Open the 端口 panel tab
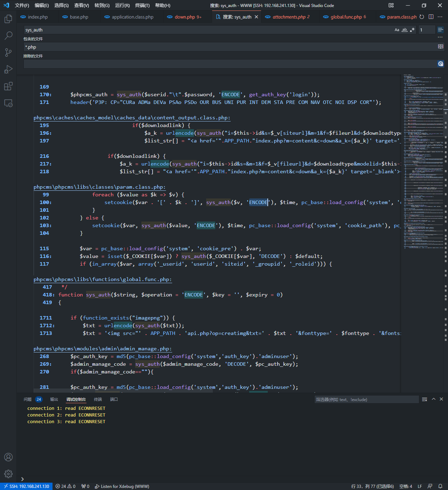 coord(114,399)
